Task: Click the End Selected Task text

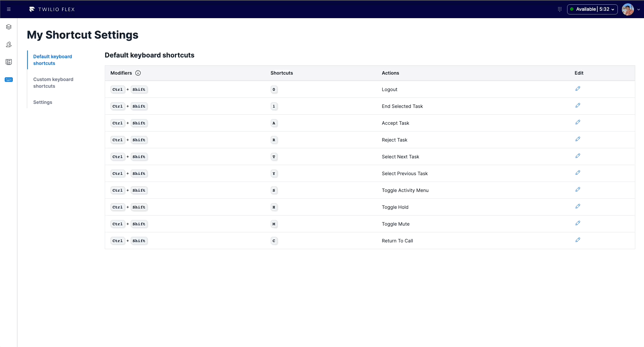Action: 402,106
